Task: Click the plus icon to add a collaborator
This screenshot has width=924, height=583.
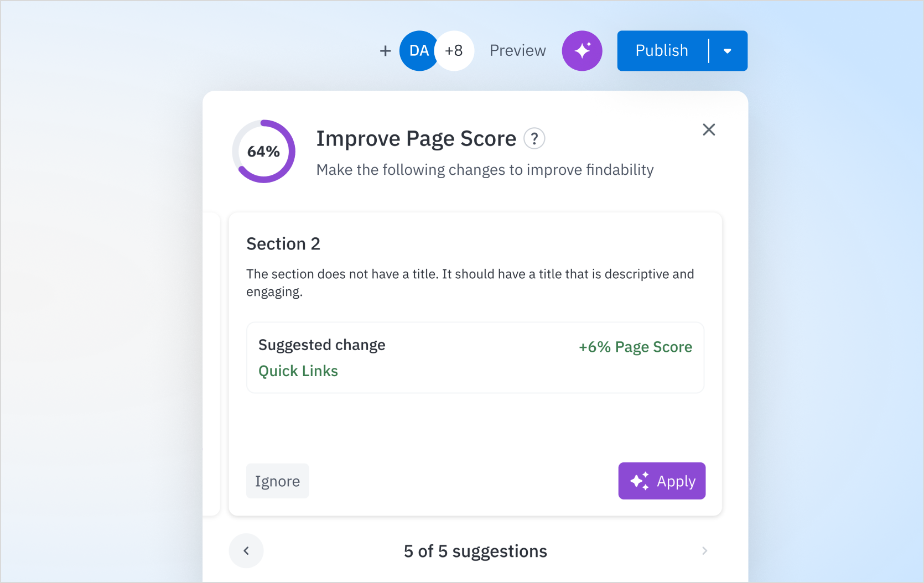Action: [385, 51]
